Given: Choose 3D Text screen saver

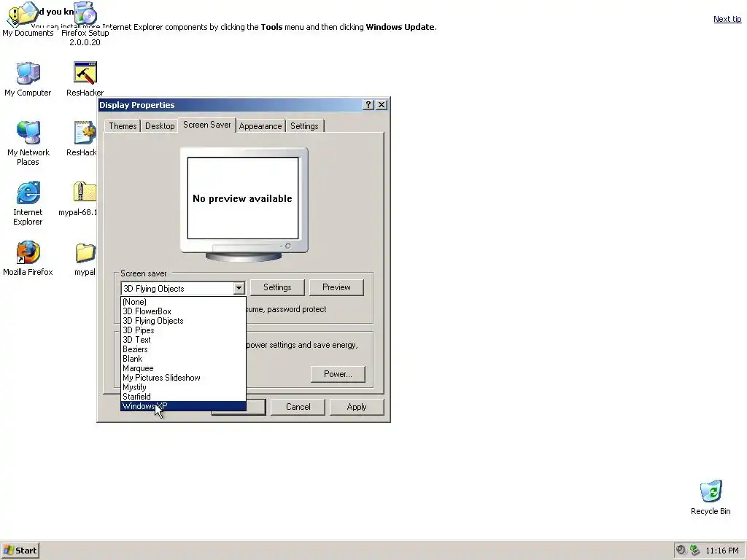Looking at the screenshot, I should pos(183,340).
